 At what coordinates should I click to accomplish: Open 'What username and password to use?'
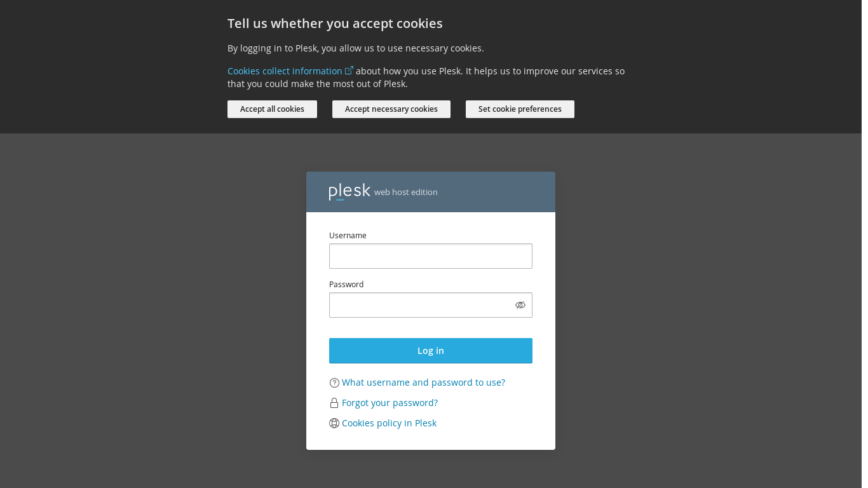pyautogui.click(x=423, y=383)
